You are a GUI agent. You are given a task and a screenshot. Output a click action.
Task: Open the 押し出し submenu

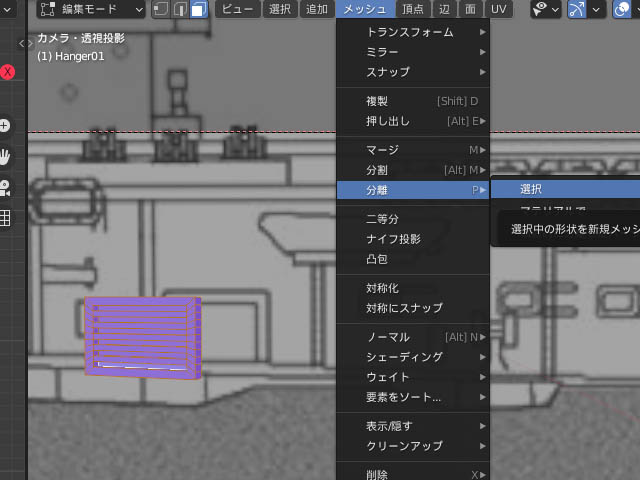point(413,121)
